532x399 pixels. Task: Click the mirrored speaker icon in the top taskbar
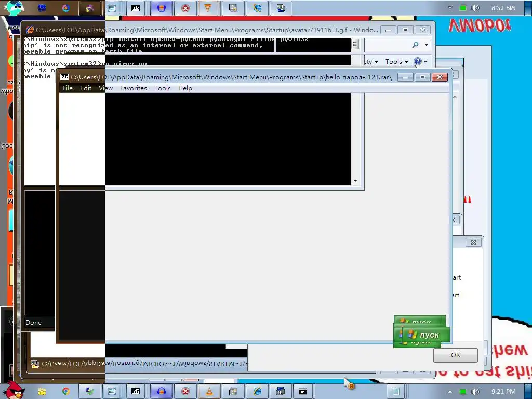tap(475, 8)
